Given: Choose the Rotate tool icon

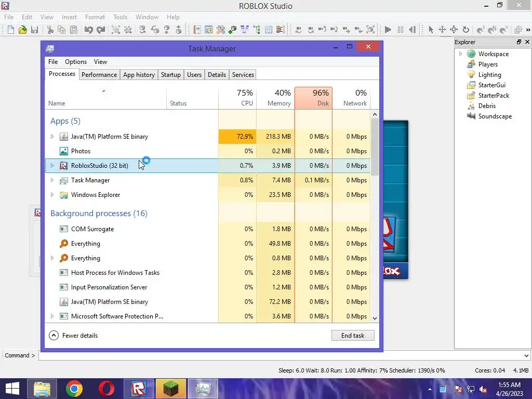Looking at the screenshot, I should [x=466, y=30].
